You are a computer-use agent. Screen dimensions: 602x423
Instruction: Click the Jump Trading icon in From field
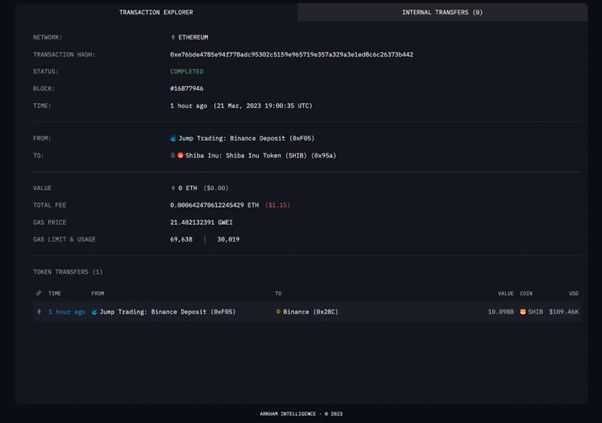173,138
